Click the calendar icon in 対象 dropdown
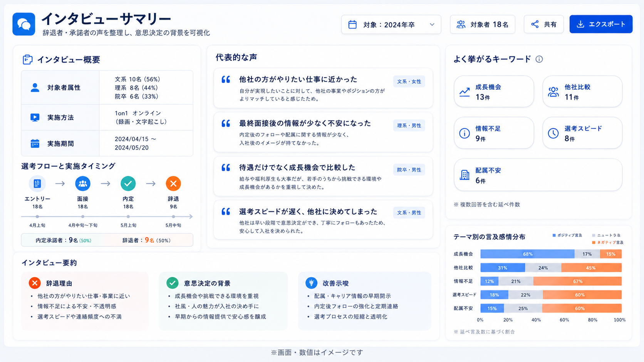Viewport: 644px width, 362px height. [352, 25]
